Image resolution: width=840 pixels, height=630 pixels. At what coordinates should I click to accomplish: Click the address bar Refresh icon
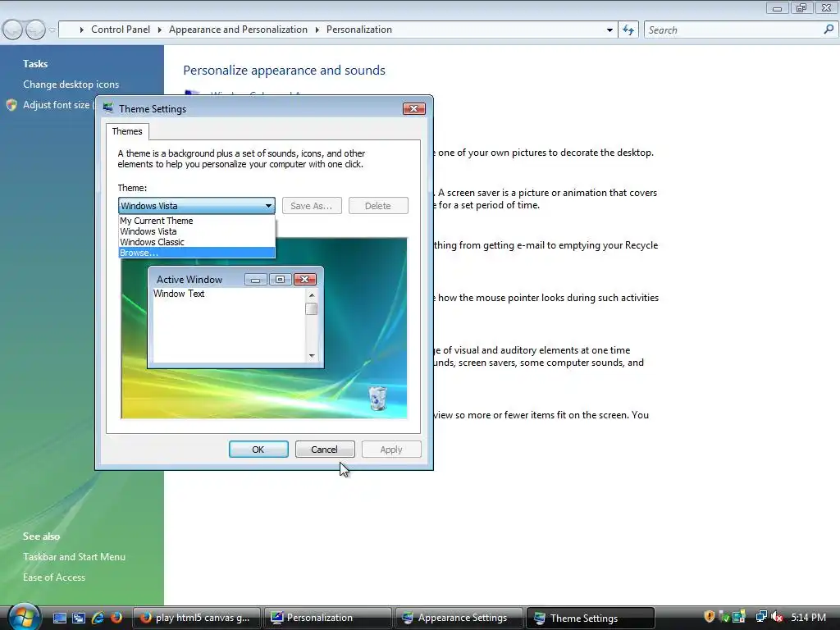[x=628, y=30]
